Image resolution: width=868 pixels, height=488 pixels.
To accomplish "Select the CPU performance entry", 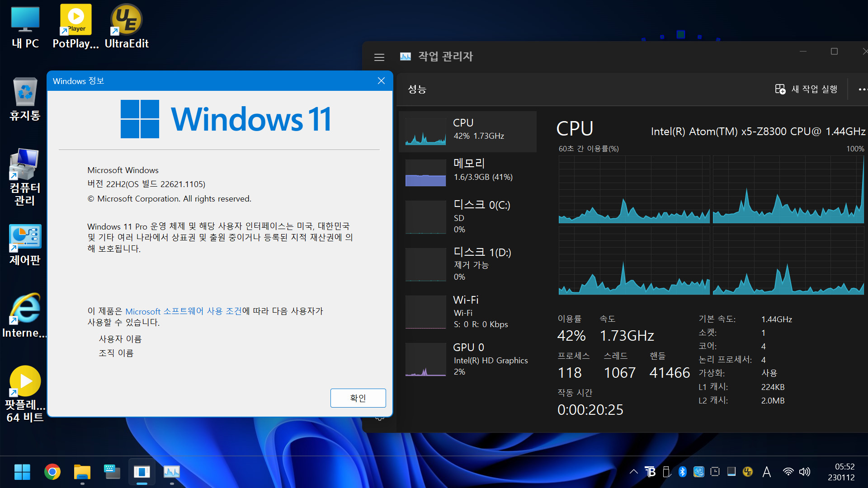I will click(468, 131).
